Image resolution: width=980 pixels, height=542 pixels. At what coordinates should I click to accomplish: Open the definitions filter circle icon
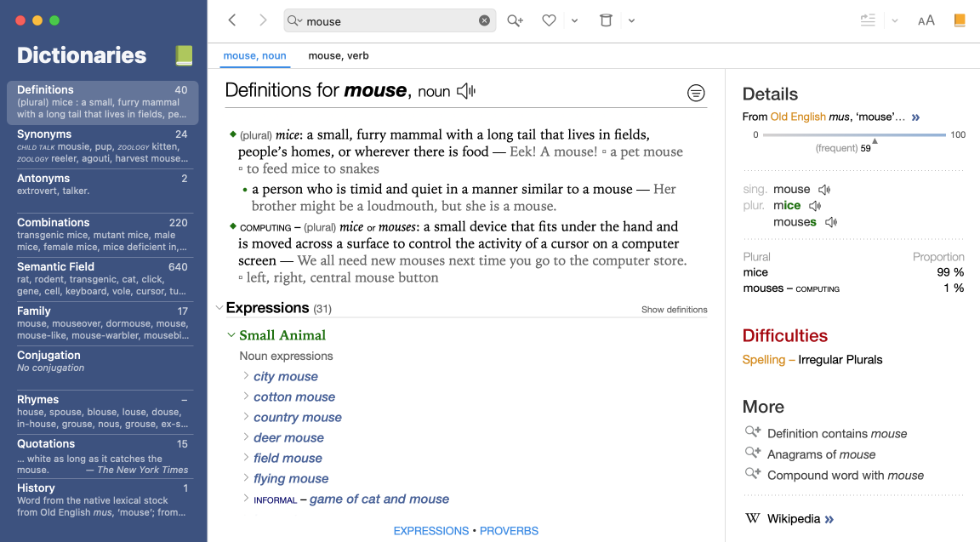696,94
